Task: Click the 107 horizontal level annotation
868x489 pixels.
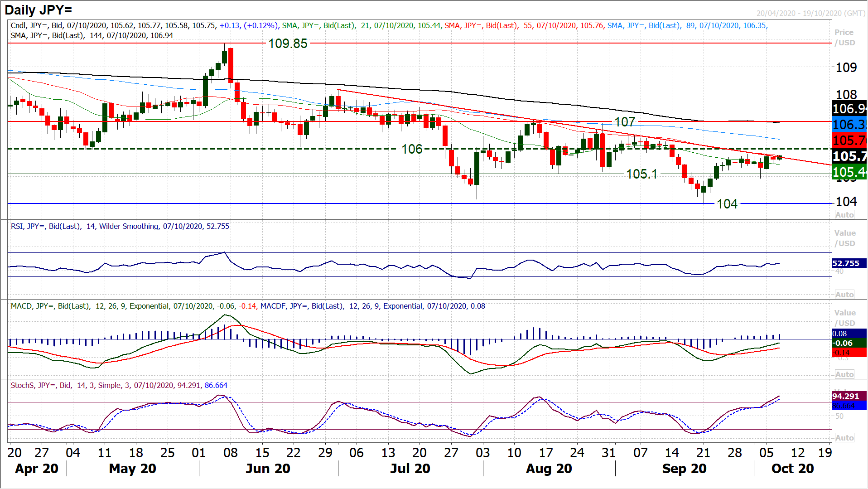Action: [625, 122]
